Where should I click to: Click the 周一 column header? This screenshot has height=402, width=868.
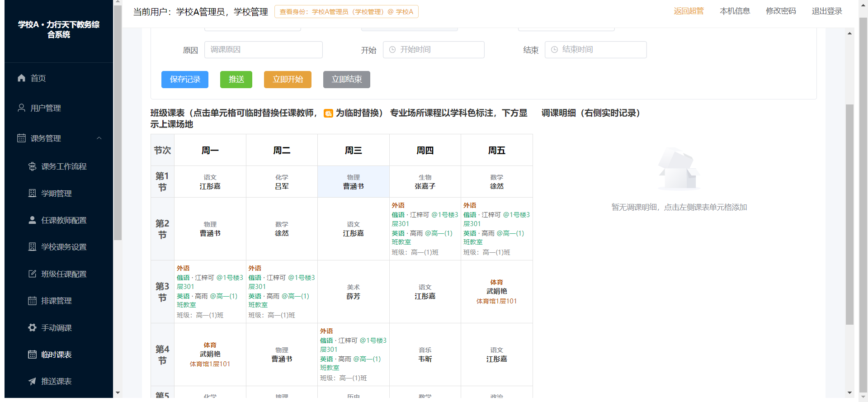point(210,150)
